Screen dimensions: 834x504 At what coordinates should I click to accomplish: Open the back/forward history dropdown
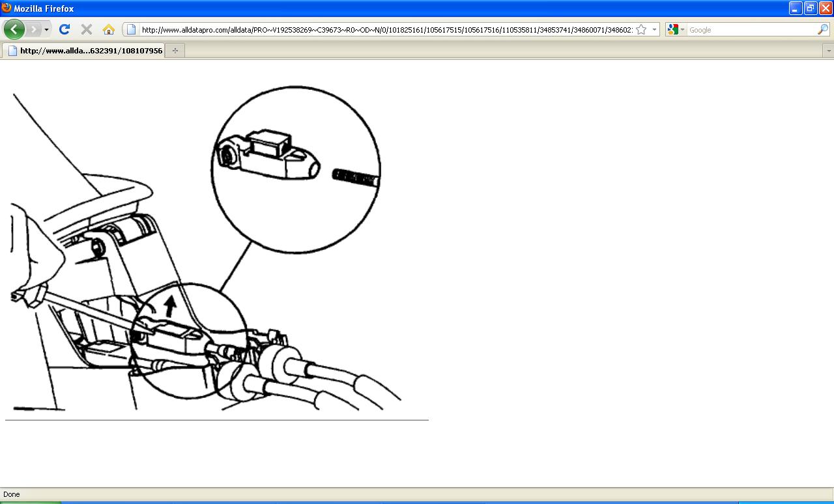46,29
